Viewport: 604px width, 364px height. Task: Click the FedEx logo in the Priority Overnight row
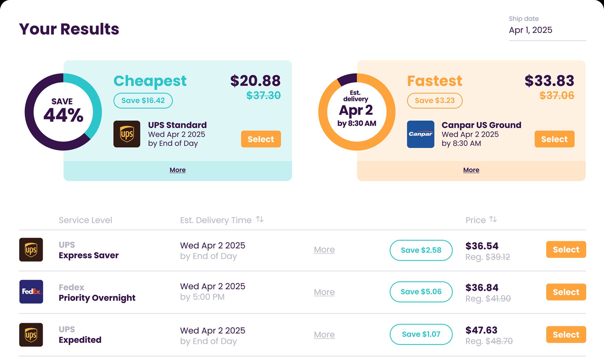pyautogui.click(x=31, y=292)
